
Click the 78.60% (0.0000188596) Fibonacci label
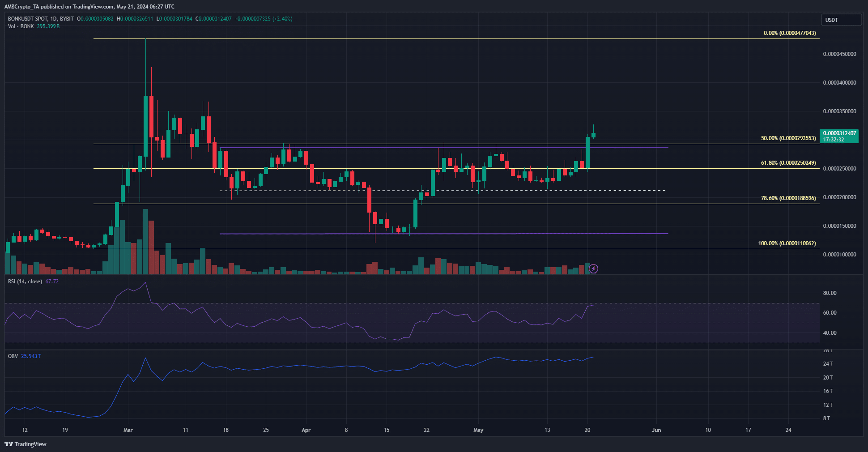point(788,198)
